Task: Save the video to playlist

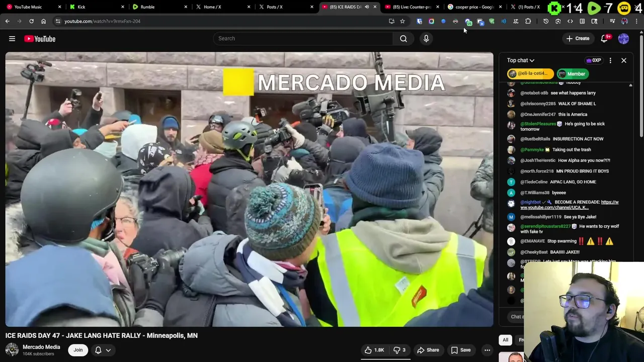Action: coord(461,350)
